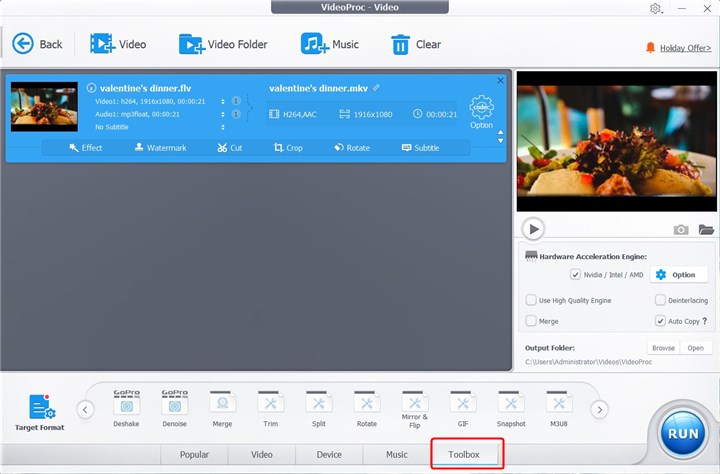Open Rotate in the video row toolbar
Image resolution: width=720 pixels, height=474 pixels.
352,147
